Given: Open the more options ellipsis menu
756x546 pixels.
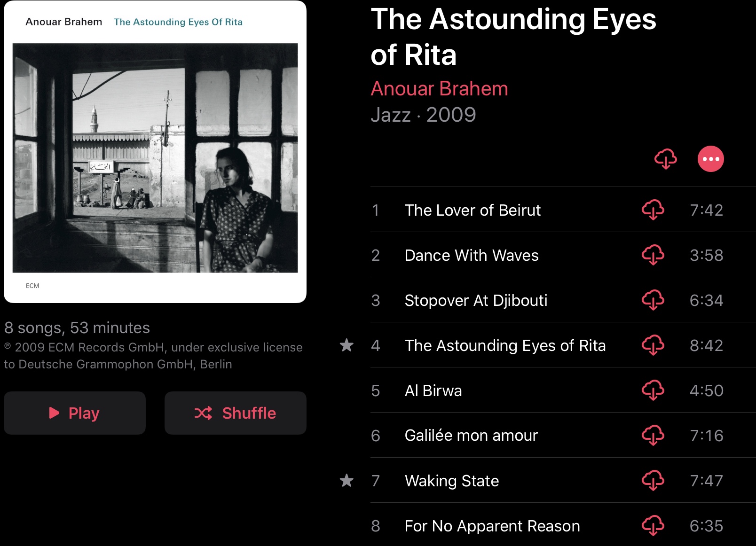Looking at the screenshot, I should click(x=710, y=159).
